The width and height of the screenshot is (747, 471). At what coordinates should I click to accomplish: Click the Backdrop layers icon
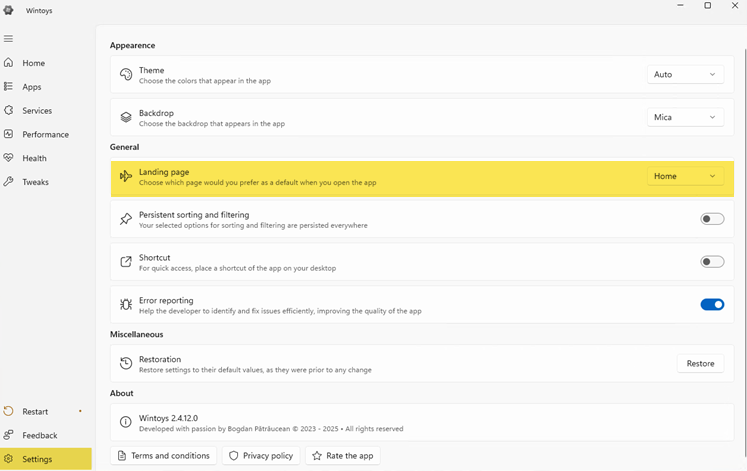pos(126,118)
